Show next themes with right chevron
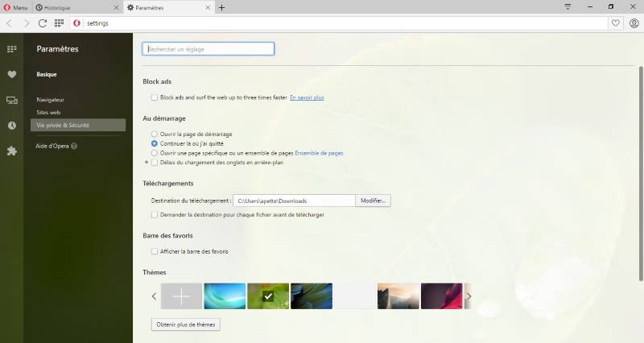644x343 pixels. coord(469,295)
